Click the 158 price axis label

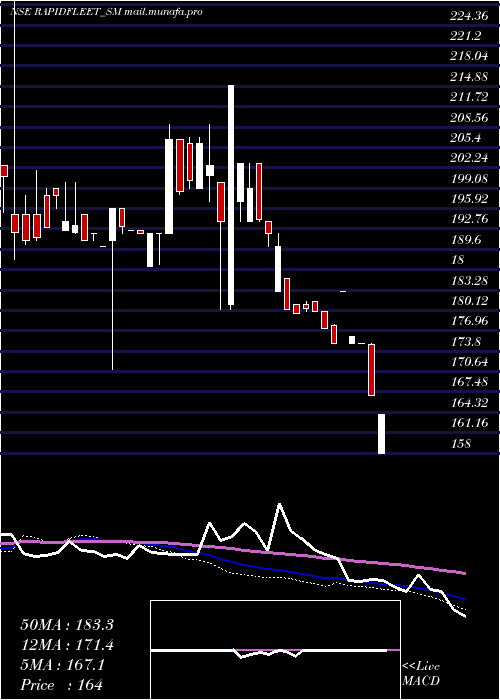point(461,443)
